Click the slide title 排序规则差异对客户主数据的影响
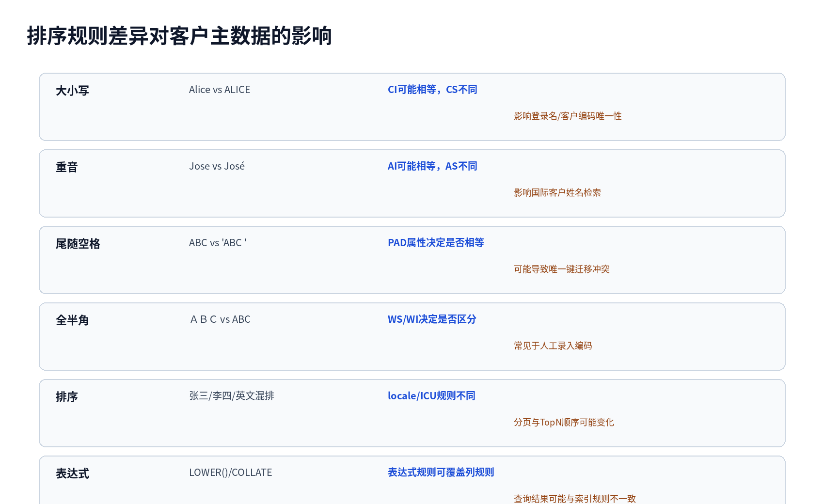The height and width of the screenshot is (504, 824). [x=179, y=36]
